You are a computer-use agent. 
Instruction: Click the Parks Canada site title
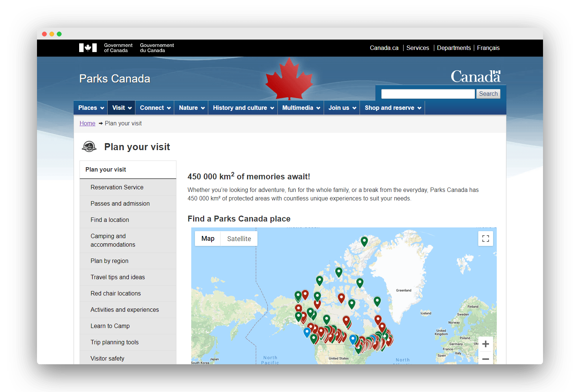click(x=115, y=78)
